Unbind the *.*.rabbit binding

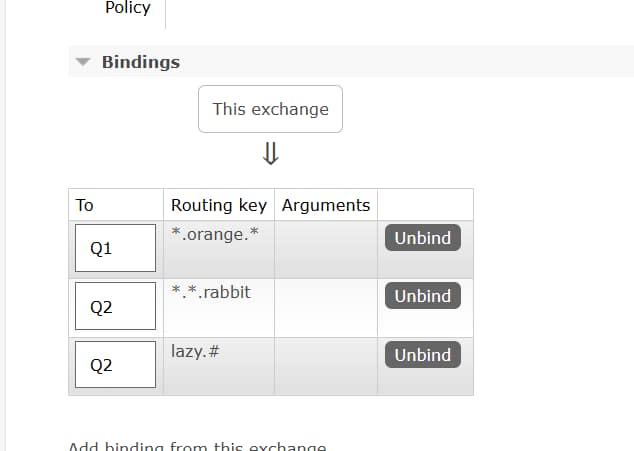[422, 296]
